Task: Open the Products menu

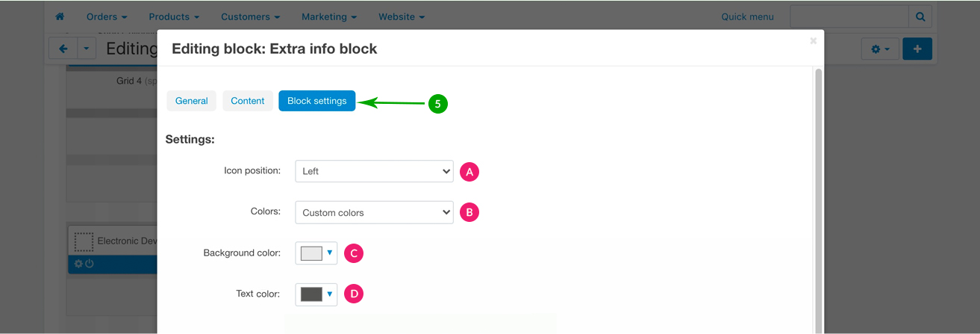Action: pos(173,16)
